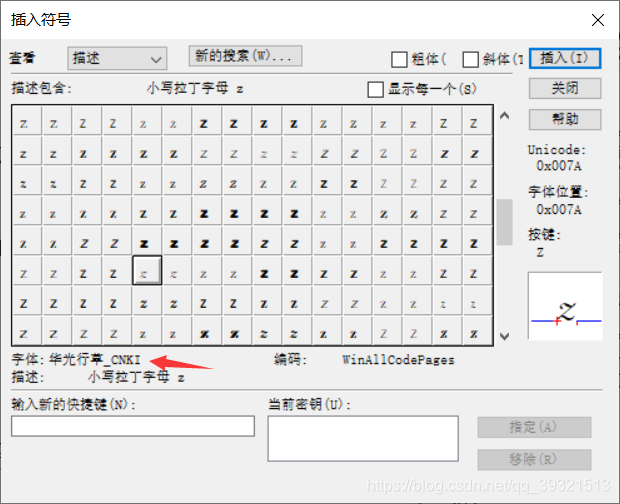
Task: Close the 插入符号 dialog with X
Action: (x=598, y=20)
